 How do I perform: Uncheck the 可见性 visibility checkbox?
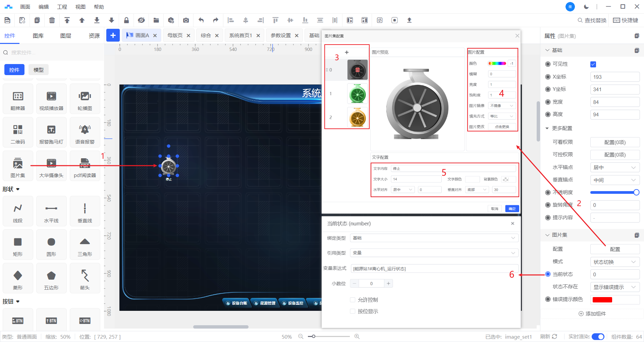click(x=593, y=64)
